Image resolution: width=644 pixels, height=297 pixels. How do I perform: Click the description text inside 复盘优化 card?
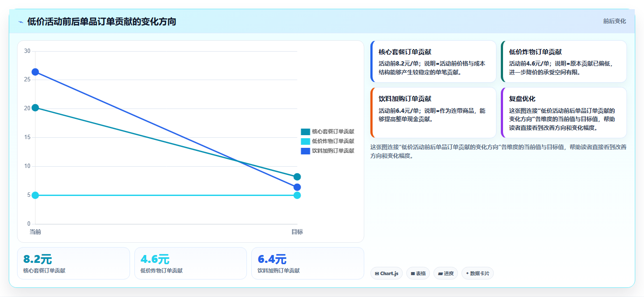pos(563,119)
